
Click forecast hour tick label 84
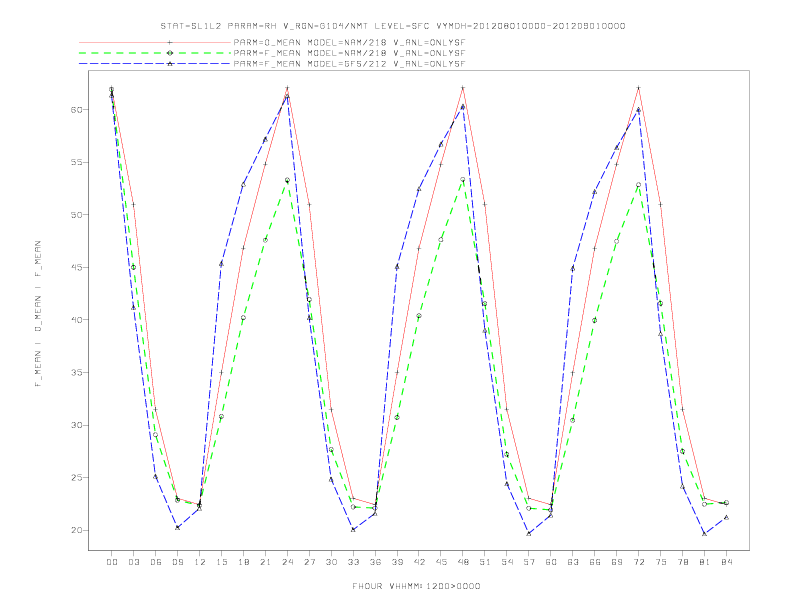pyautogui.click(x=726, y=562)
